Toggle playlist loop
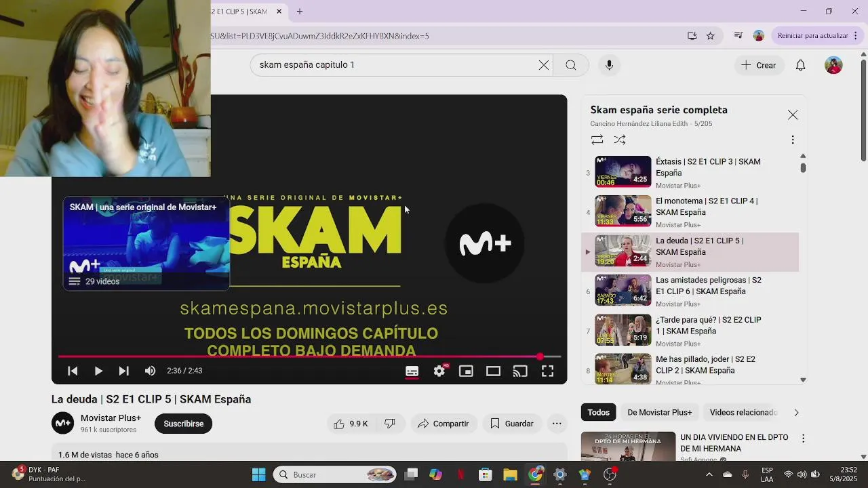The image size is (868, 488). coord(597,140)
